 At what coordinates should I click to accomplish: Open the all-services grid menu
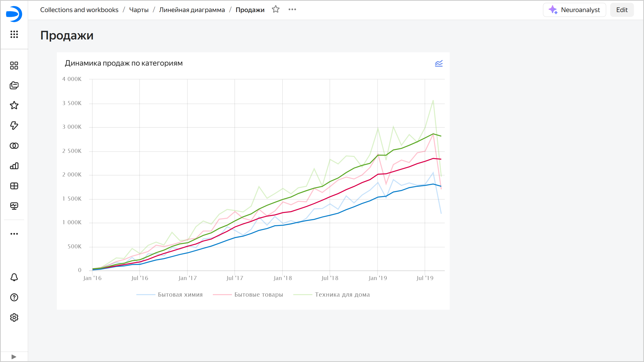point(14,35)
